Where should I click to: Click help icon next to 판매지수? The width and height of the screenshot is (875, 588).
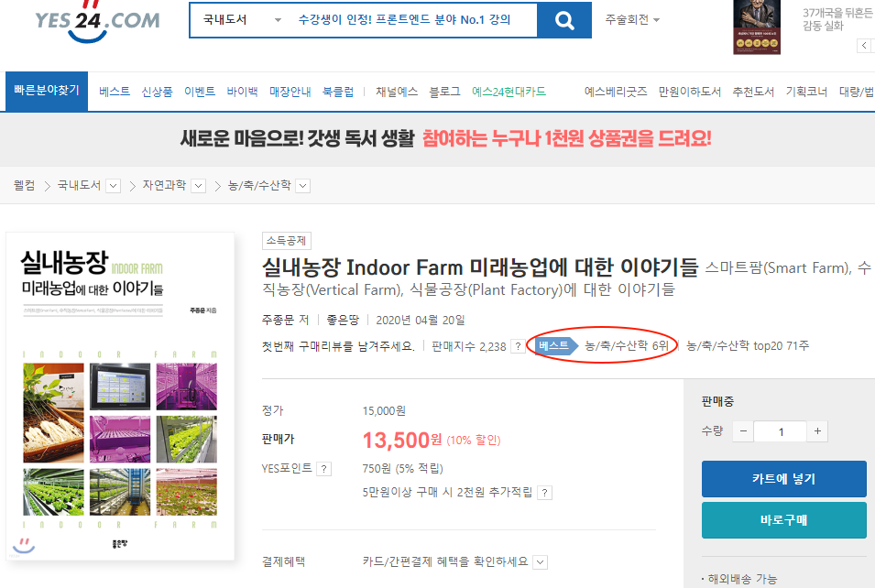[x=518, y=346]
